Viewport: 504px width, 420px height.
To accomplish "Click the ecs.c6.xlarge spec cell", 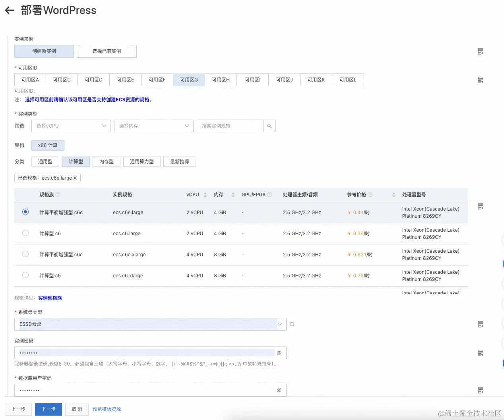I will [128, 276].
